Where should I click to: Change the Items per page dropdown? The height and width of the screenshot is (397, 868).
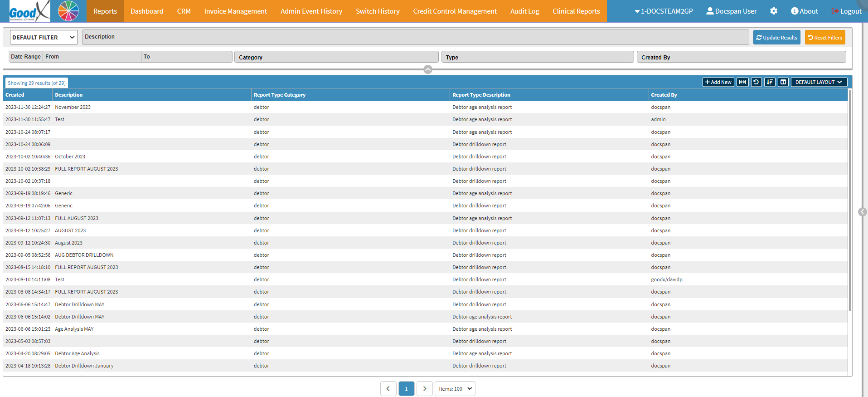tap(455, 389)
